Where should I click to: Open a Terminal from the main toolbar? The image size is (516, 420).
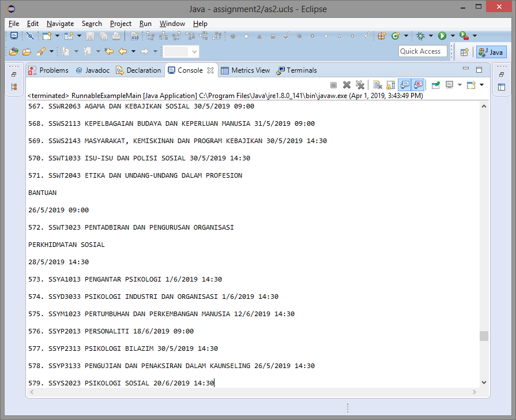click(x=14, y=36)
